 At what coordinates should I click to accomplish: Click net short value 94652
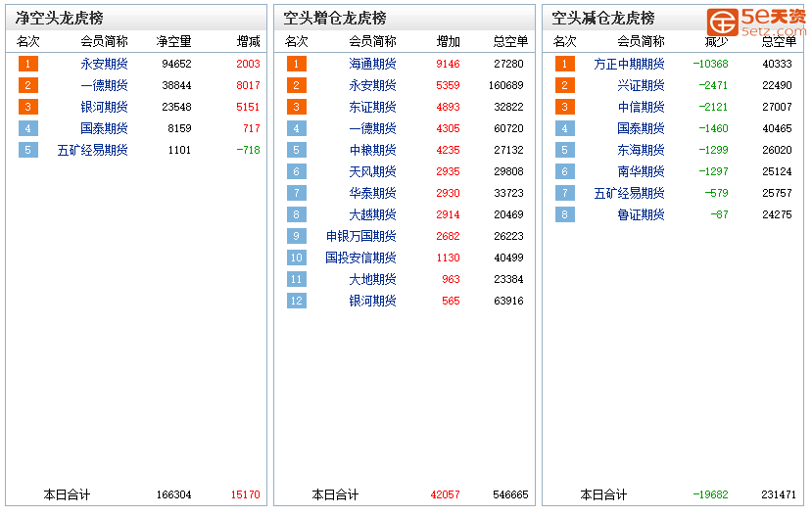(x=176, y=64)
